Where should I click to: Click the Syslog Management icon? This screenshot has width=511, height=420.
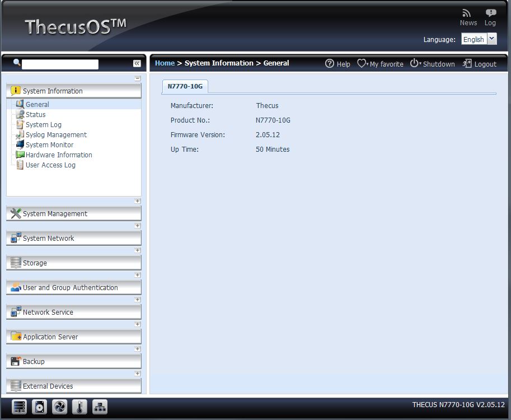[20, 134]
